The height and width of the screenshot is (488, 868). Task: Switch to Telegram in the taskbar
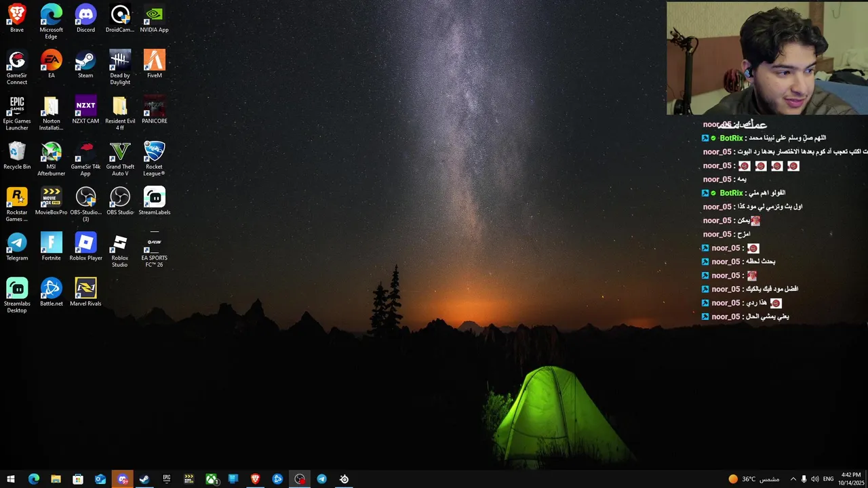click(321, 479)
